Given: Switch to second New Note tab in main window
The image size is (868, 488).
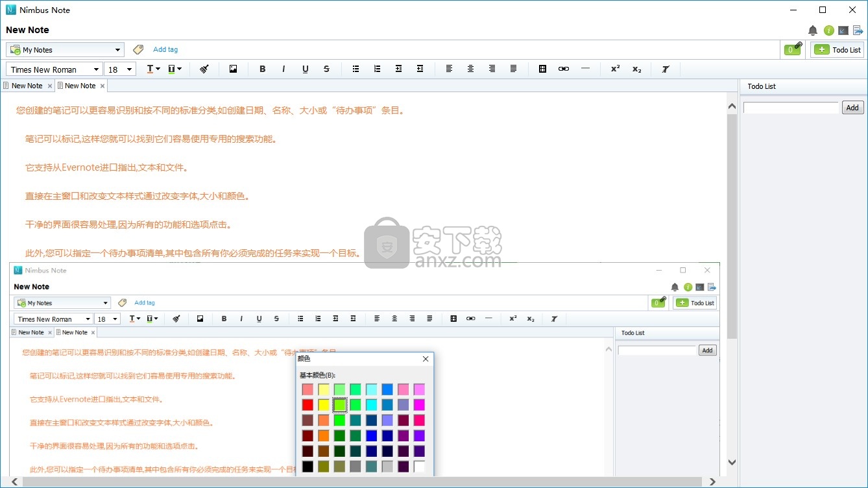Looking at the screenshot, I should [x=80, y=86].
